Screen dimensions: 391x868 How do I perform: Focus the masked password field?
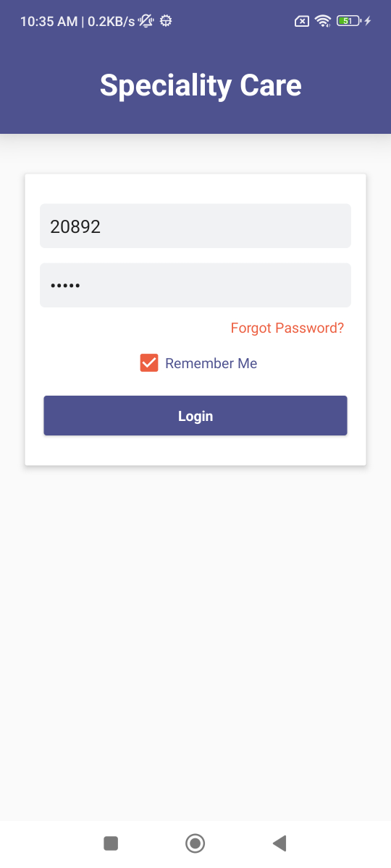(x=195, y=285)
